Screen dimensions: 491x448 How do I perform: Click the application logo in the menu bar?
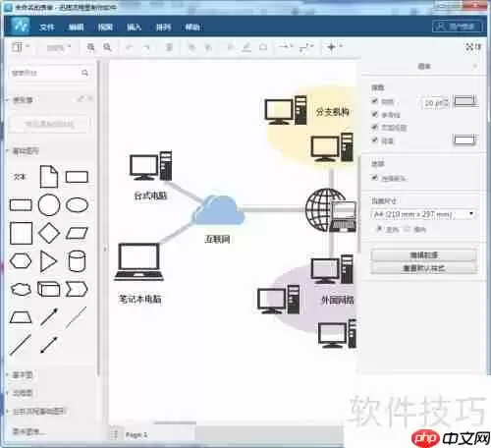coord(21,27)
